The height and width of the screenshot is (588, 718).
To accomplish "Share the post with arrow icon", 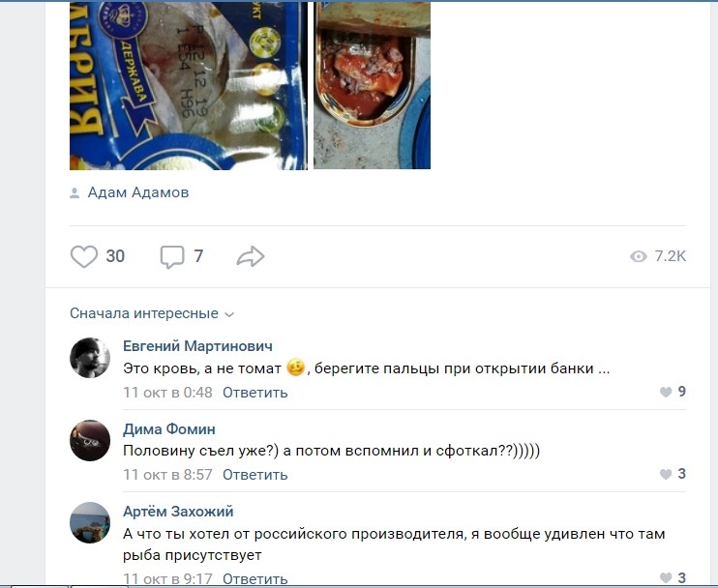I will pyautogui.click(x=251, y=256).
